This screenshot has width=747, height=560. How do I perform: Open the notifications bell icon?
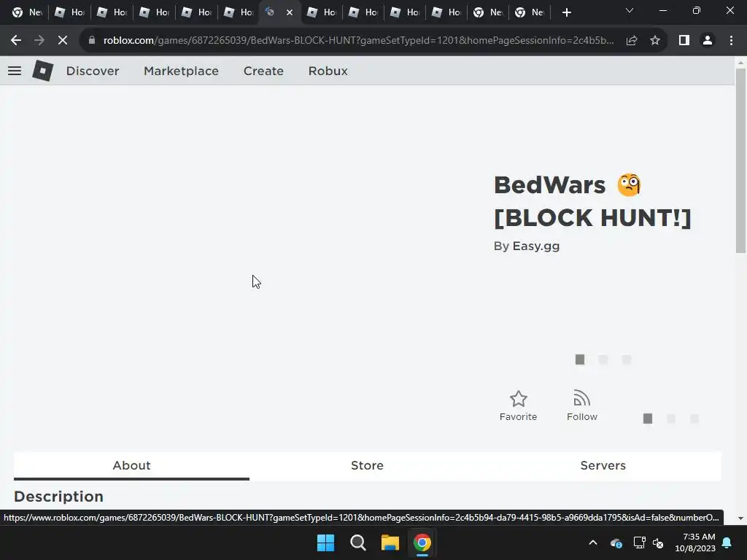click(x=727, y=542)
